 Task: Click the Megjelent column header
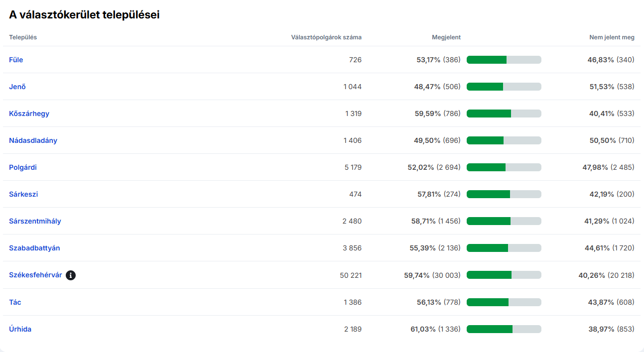(446, 37)
